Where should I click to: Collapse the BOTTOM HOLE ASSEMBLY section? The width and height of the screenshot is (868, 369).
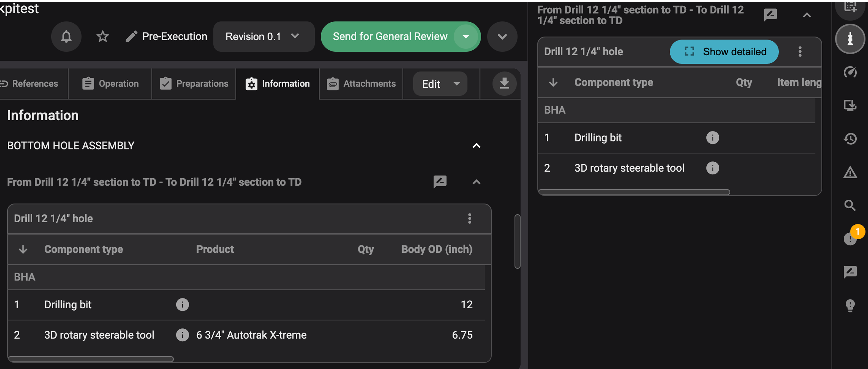pos(476,145)
